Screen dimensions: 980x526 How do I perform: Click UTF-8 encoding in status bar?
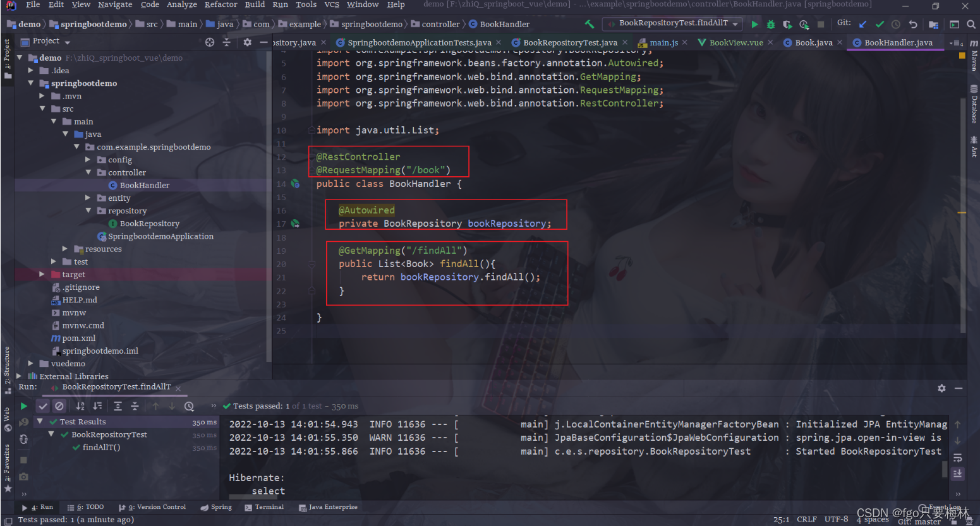coord(836,519)
